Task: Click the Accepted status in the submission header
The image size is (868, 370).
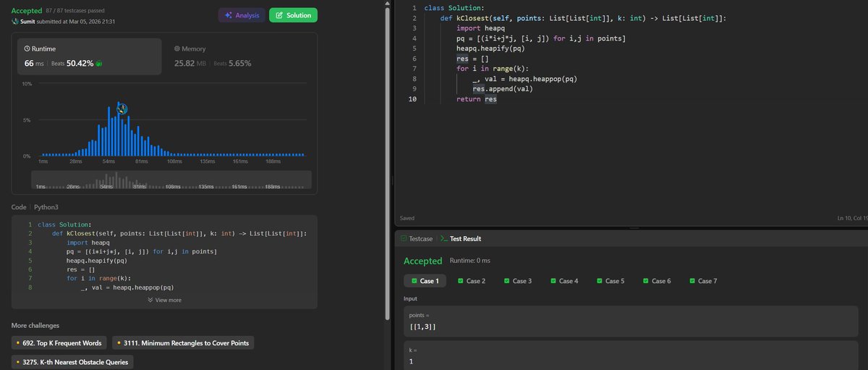Action: coord(27,11)
